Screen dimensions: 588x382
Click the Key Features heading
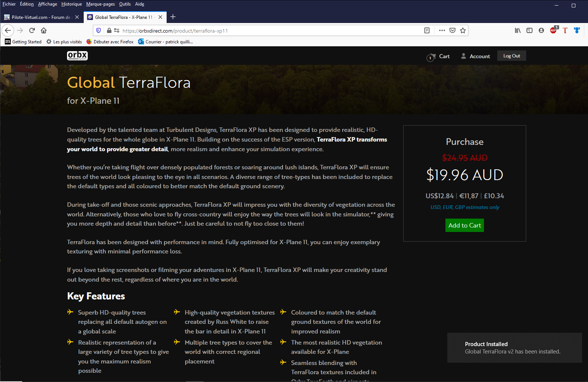[x=96, y=296]
